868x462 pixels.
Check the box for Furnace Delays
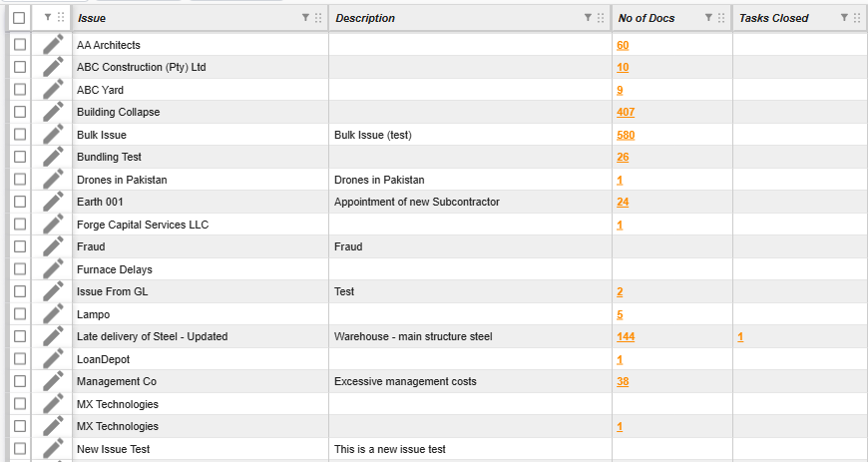point(19,269)
